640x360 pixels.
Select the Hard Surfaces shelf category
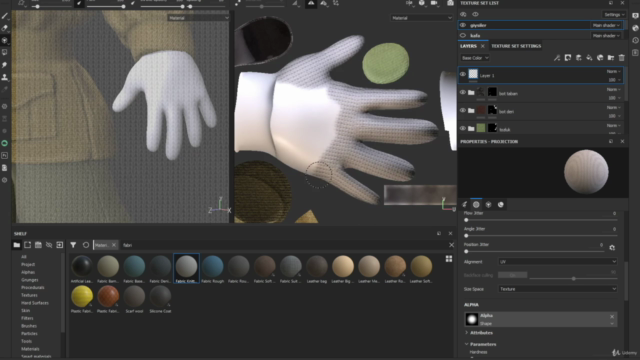point(35,303)
